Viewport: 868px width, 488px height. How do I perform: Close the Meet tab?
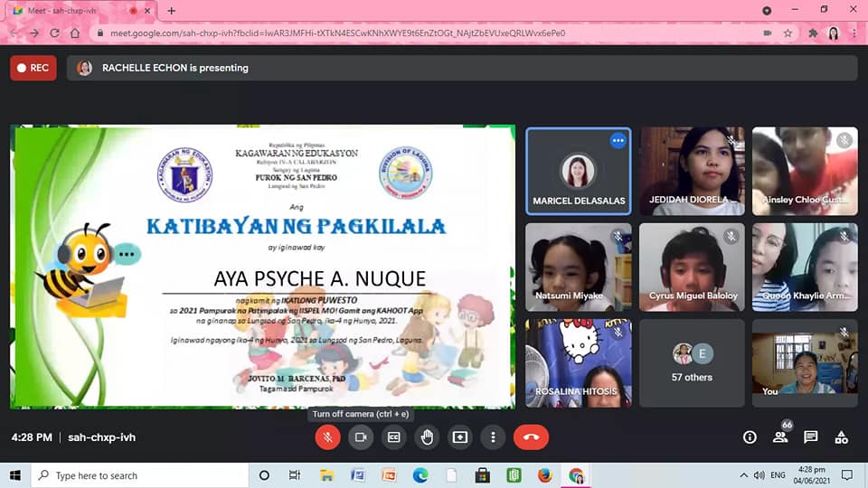pos(147,11)
